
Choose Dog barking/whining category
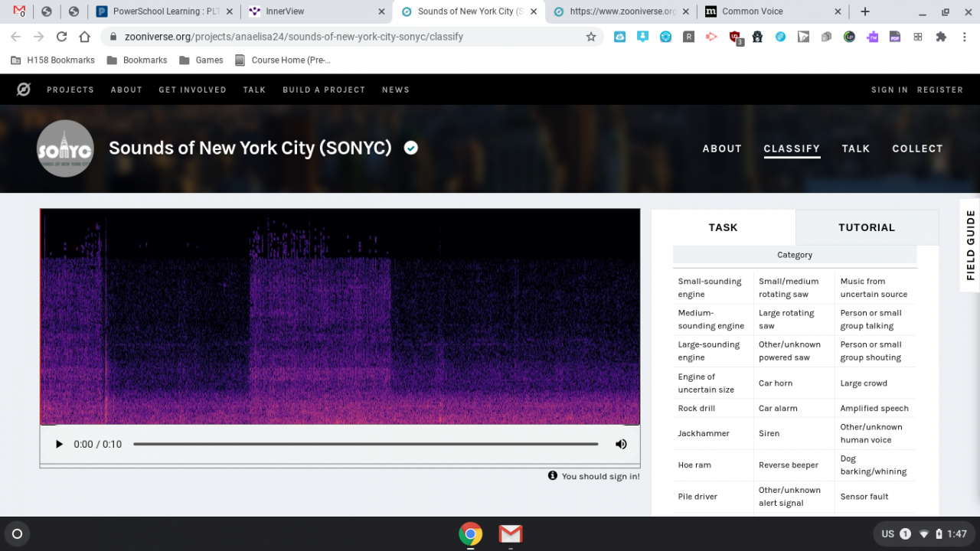[876, 465]
